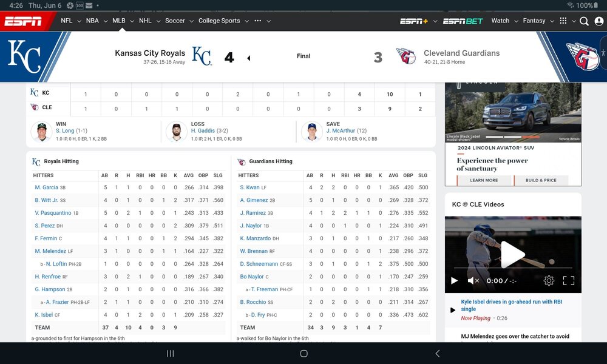Open the user profile icon

[x=599, y=21]
